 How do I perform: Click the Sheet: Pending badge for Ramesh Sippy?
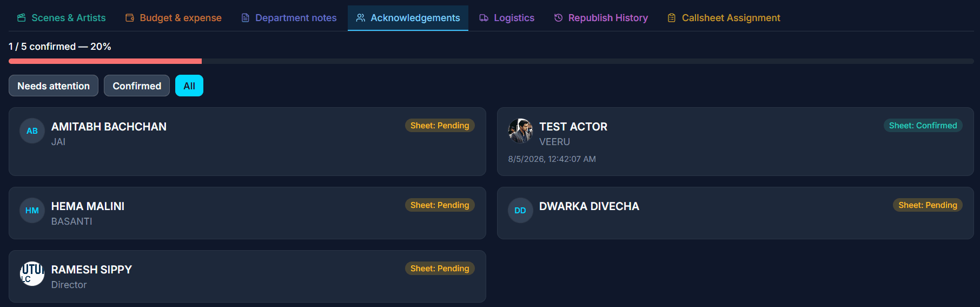pyautogui.click(x=440, y=269)
